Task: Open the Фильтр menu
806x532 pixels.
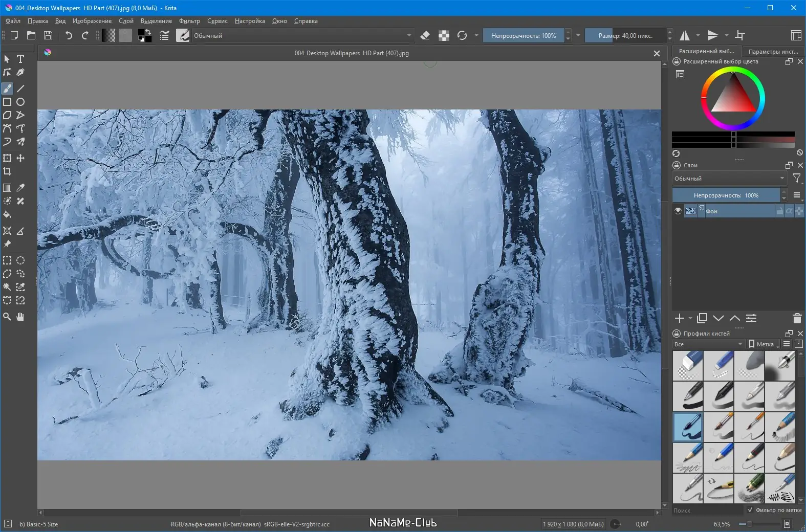Action: [189, 21]
